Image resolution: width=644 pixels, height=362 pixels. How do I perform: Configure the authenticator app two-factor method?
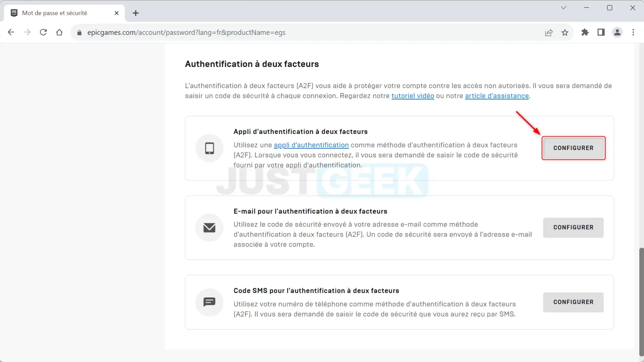573,148
